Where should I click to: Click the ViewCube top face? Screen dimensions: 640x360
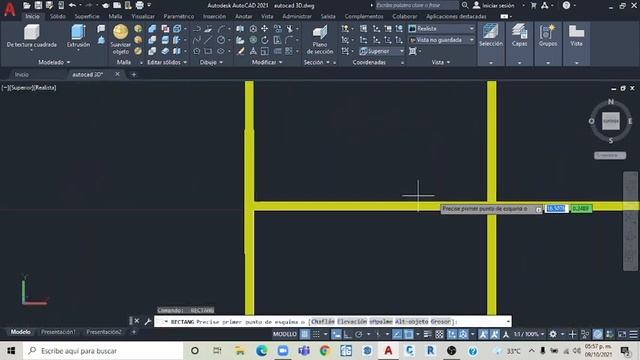[611, 121]
